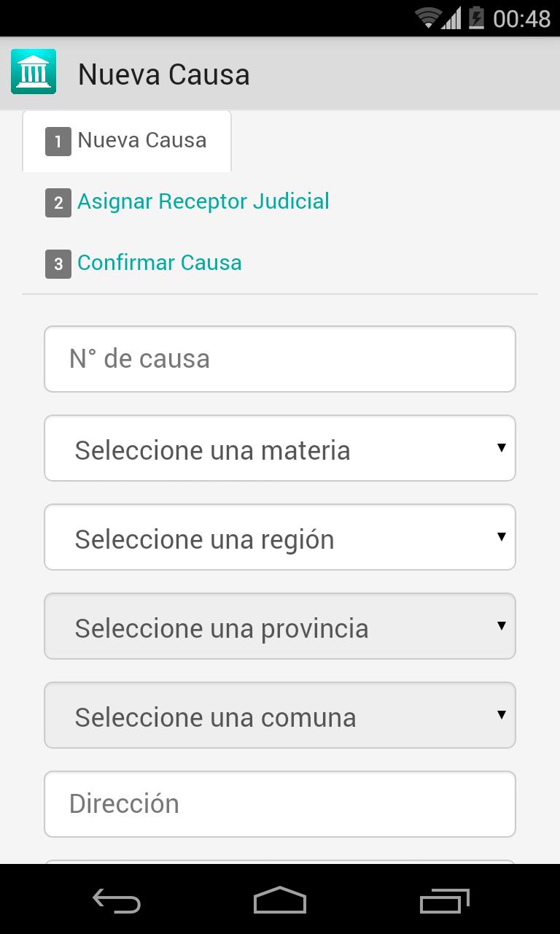The width and height of the screenshot is (560, 934).
Task: Click the step 1 numbered badge
Action: pyautogui.click(x=58, y=141)
